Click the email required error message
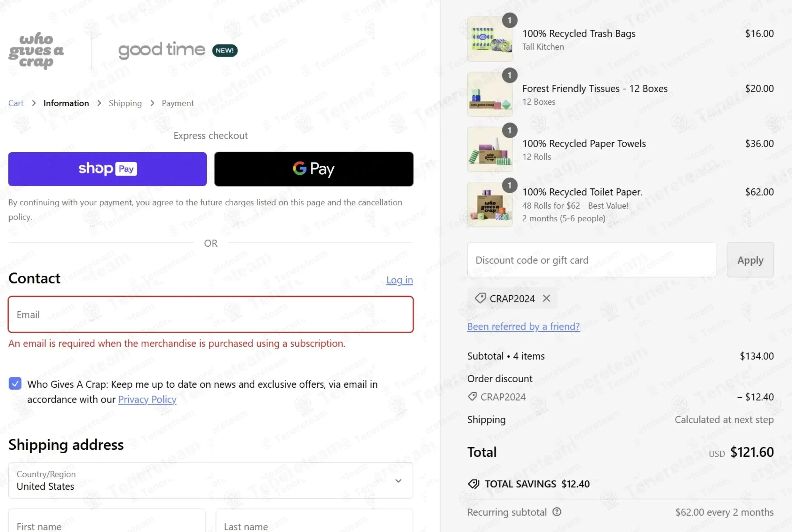The image size is (792, 532). (x=177, y=343)
